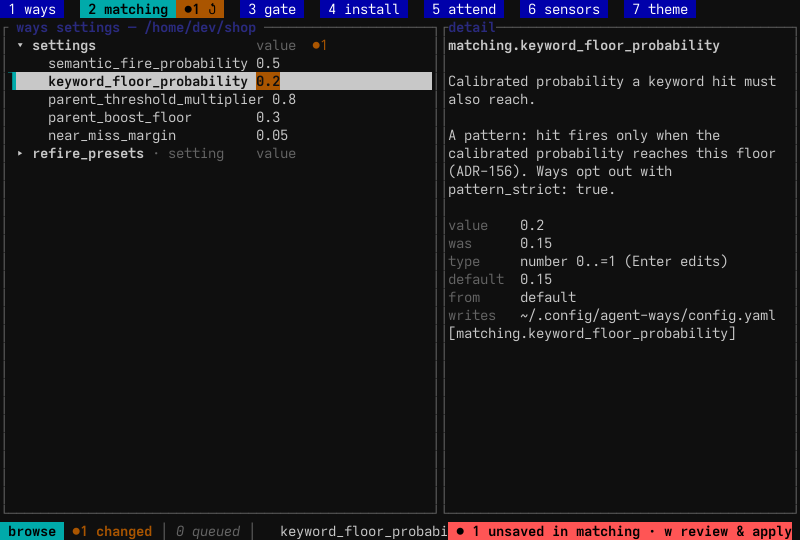Click the 'was 0.15' line in detail
800x540 pixels.
click(x=500, y=243)
